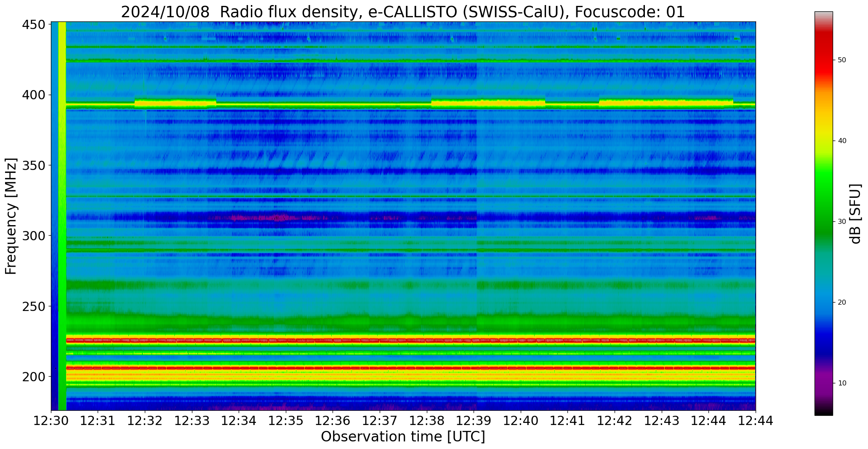Click the 12:39 time tick label
The image size is (868, 449).
(474, 420)
